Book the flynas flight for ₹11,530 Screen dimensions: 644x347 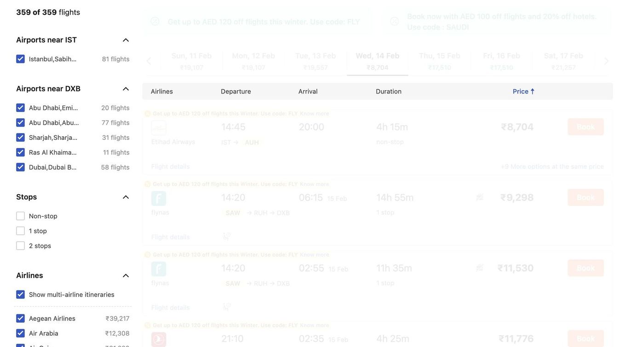click(x=586, y=268)
